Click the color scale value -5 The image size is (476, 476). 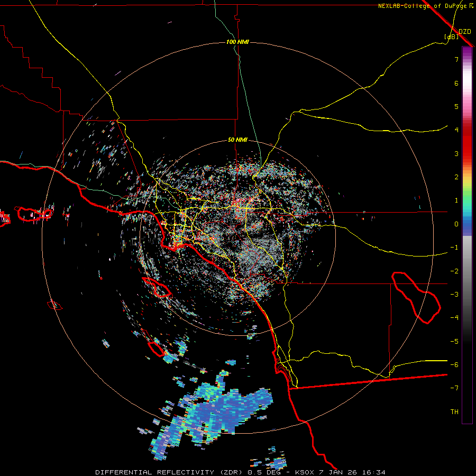(454, 342)
